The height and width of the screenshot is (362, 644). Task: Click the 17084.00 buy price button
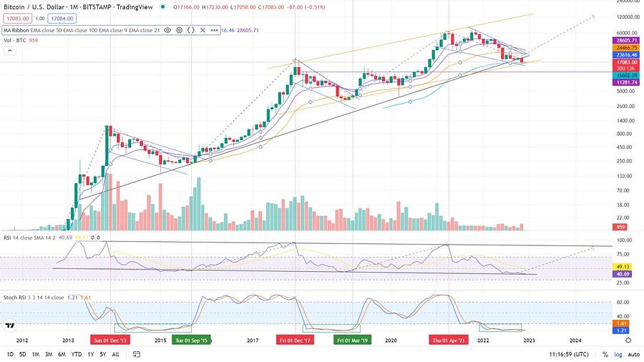coord(62,19)
